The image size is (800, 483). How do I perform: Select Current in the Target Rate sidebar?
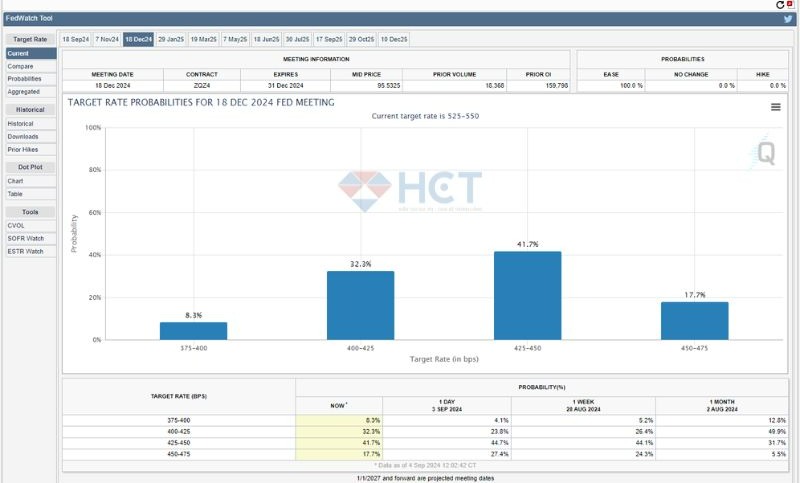31,54
